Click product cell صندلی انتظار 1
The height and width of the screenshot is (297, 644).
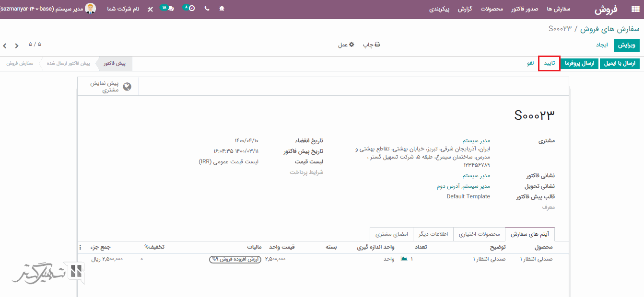tap(536, 259)
